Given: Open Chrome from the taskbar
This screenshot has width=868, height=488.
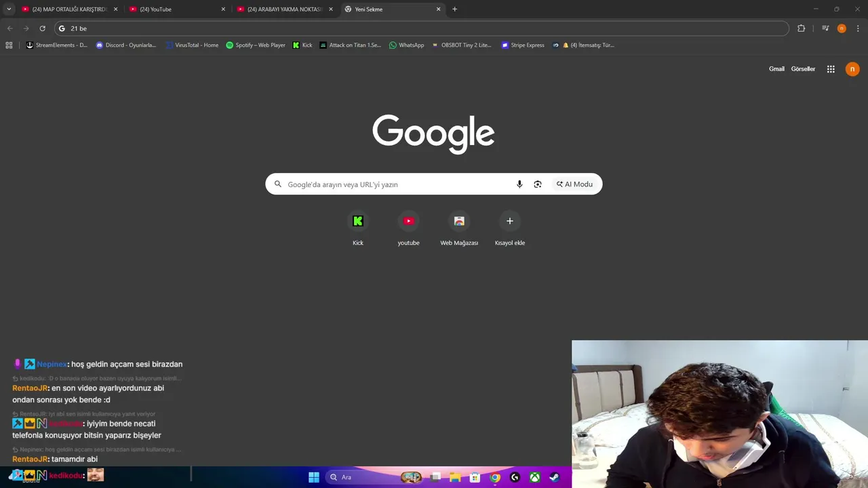Looking at the screenshot, I should click(495, 477).
